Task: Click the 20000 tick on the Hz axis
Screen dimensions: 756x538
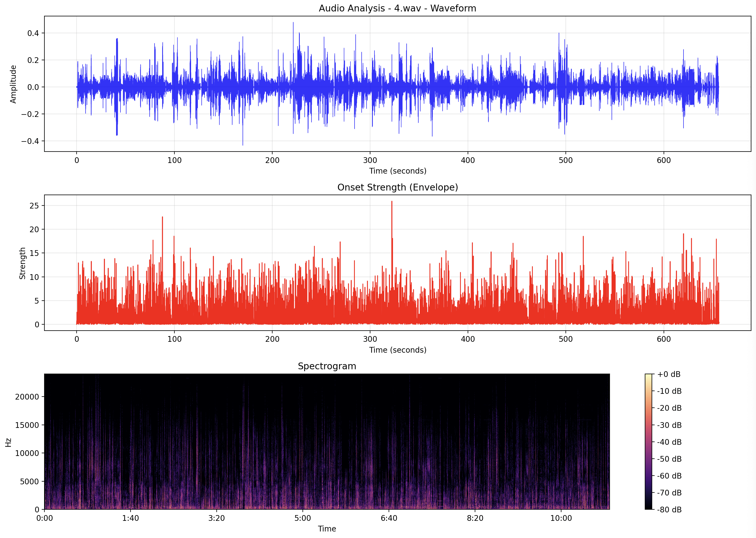Action: 27,397
